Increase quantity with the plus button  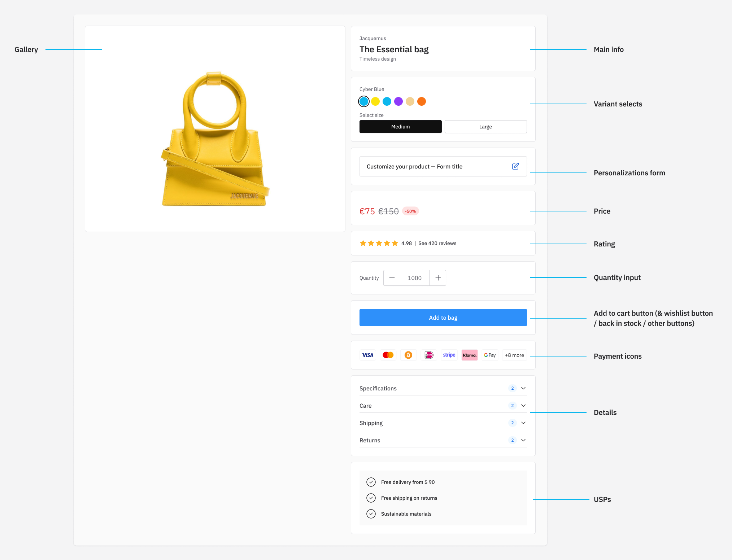pos(438,278)
